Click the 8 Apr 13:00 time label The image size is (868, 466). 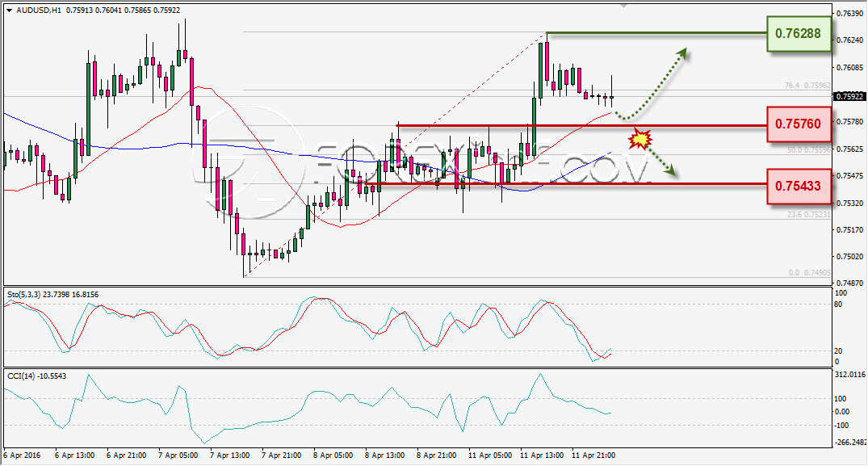384,456
